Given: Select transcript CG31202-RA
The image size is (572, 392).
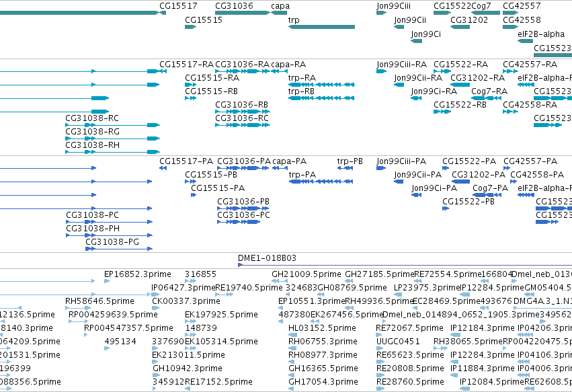Looking at the screenshot, I should pyautogui.click(x=477, y=78).
